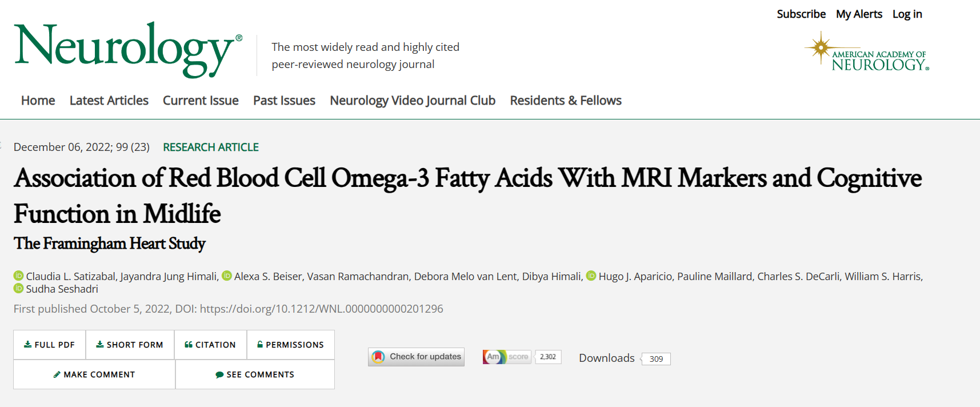980x407 pixels.
Task: Open ORCID icon beside Hugo J. Aparicio
Action: pos(591,276)
